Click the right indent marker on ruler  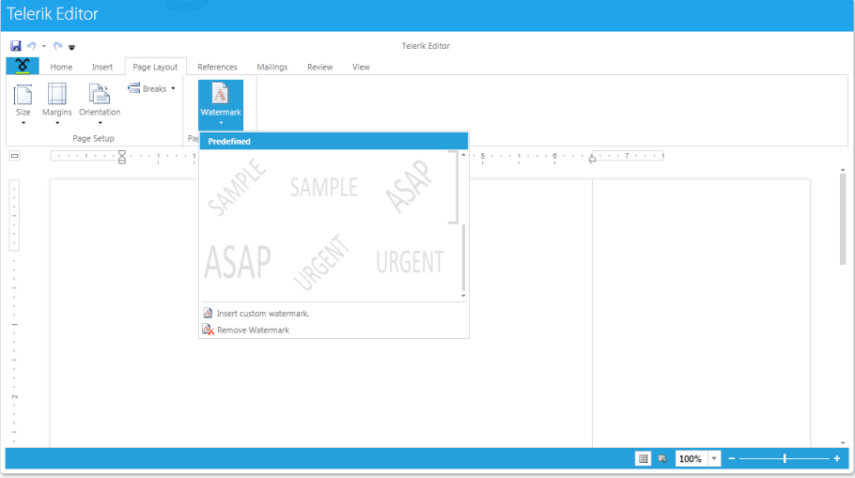(x=592, y=159)
